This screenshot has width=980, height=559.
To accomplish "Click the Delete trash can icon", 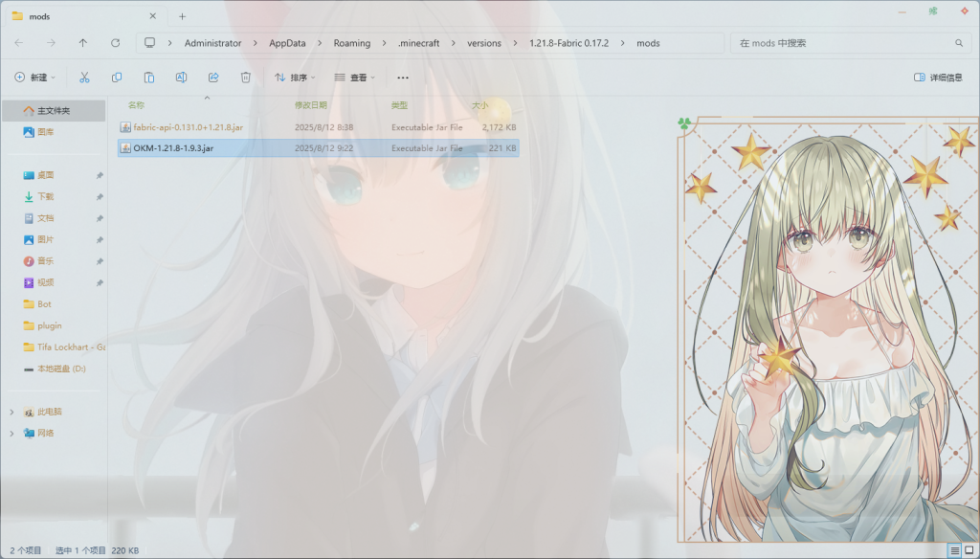I will click(x=246, y=78).
